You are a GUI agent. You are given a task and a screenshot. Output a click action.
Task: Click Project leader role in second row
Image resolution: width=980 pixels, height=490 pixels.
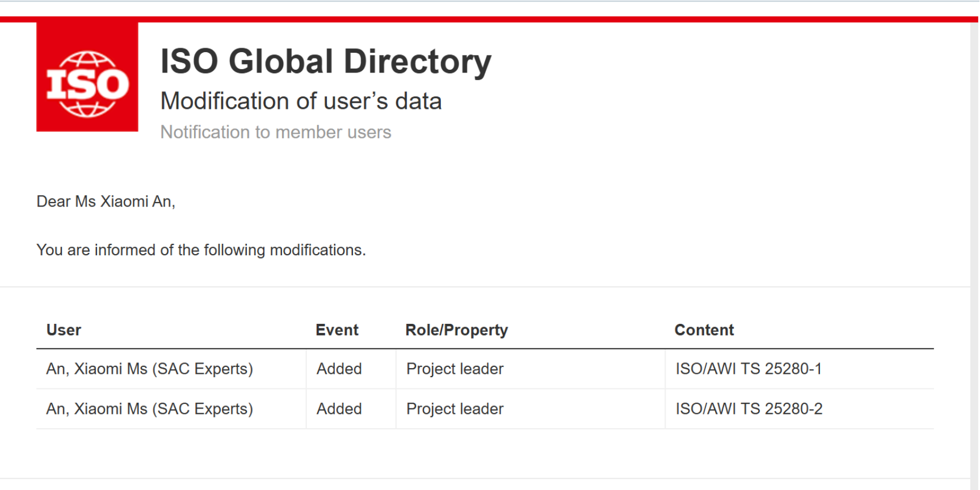coord(455,409)
